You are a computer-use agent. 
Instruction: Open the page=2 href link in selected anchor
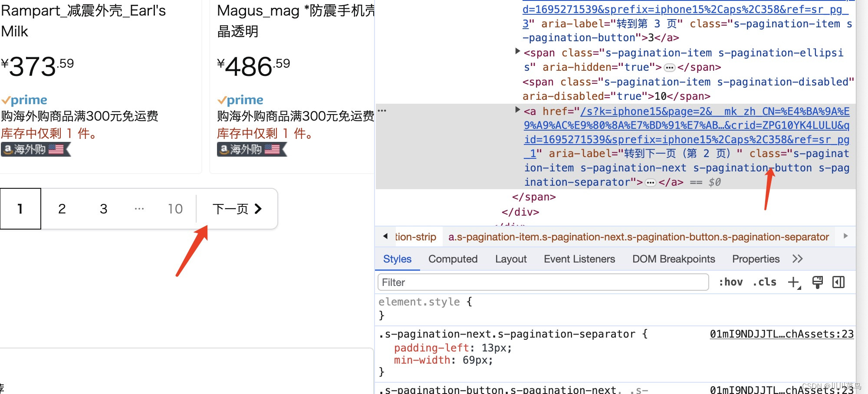(687, 132)
